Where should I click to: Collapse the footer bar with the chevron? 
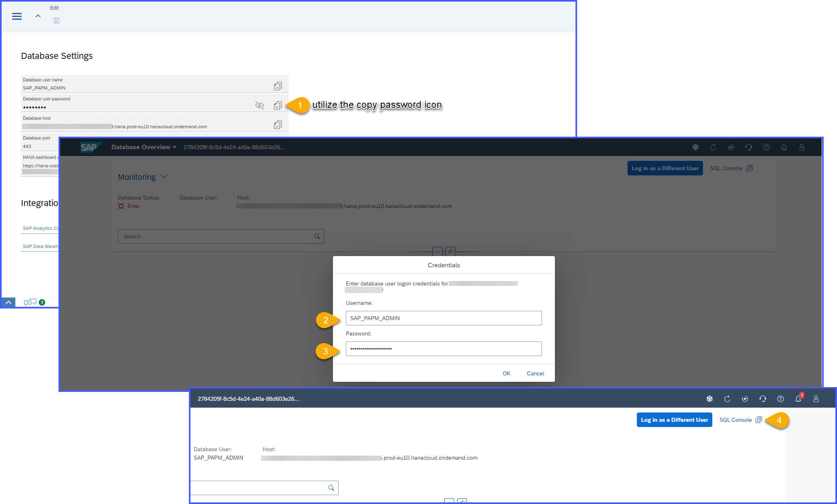point(8,302)
